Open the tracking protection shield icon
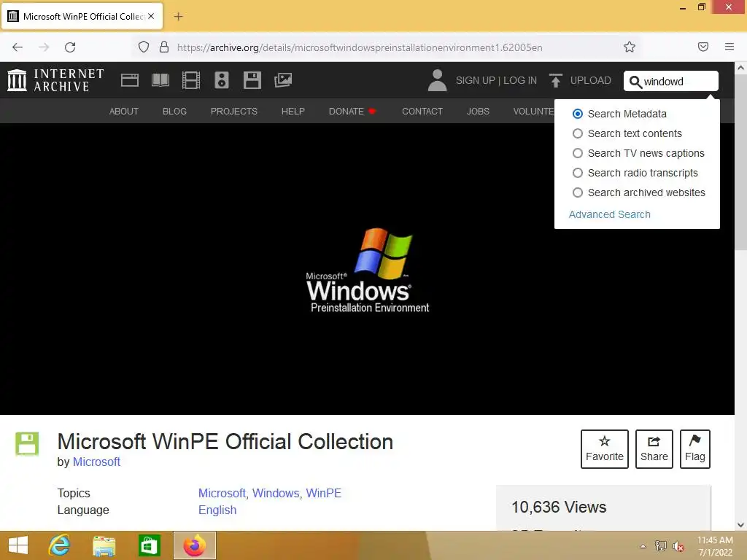The width and height of the screenshot is (747, 560). tap(144, 47)
